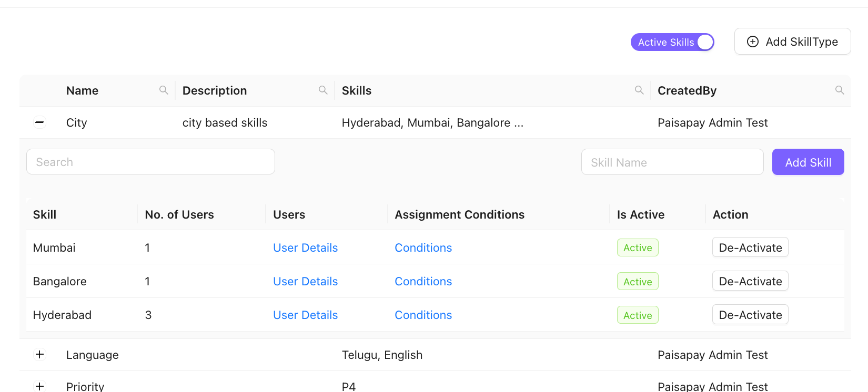The image size is (868, 392).
Task: Click the Add Skill button
Action: click(x=808, y=162)
